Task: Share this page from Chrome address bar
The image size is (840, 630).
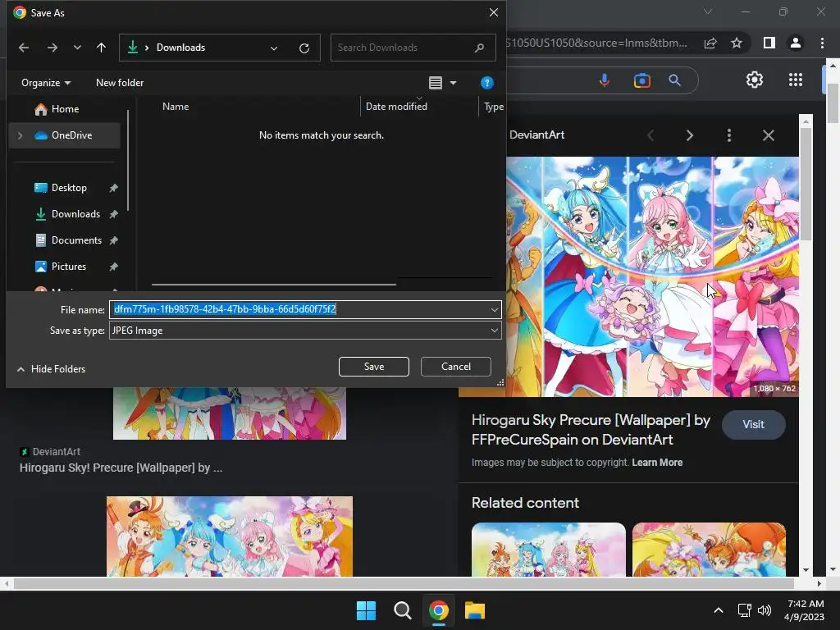Action: click(710, 43)
